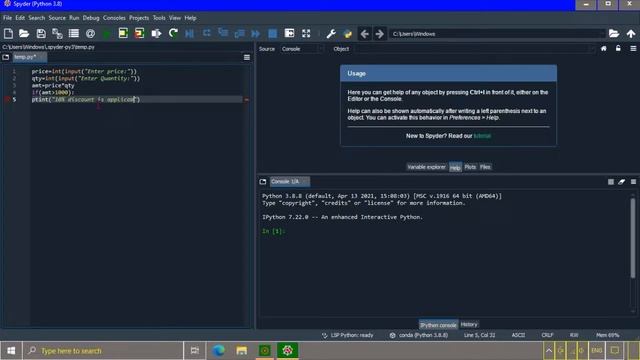Go back to the previous directory

(364, 34)
